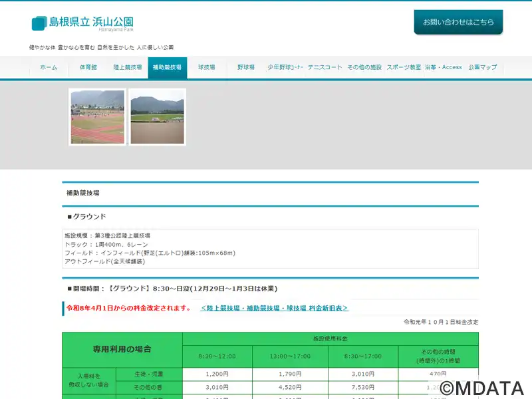Image resolution: width=532 pixels, height=399 pixels.
Task: Select the 陸上競技場 navigation tab
Action: point(128,68)
